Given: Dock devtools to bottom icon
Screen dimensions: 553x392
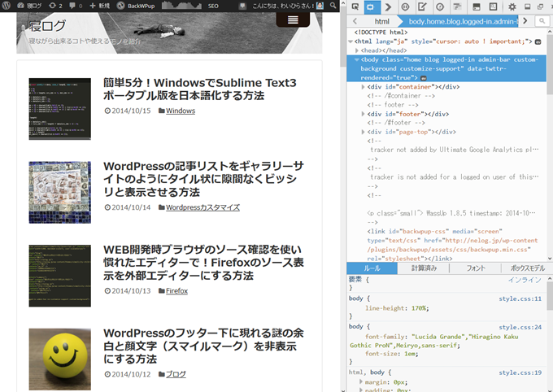Looking at the screenshot, I should tap(527, 7).
